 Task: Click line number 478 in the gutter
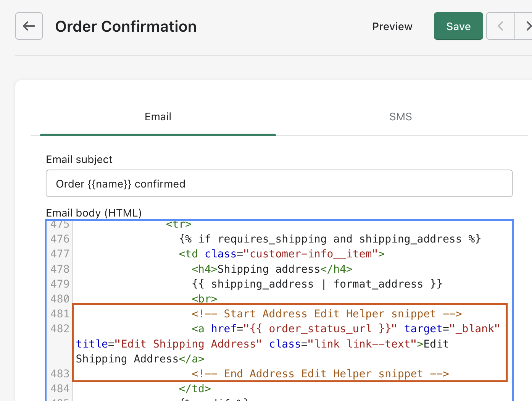pos(60,269)
